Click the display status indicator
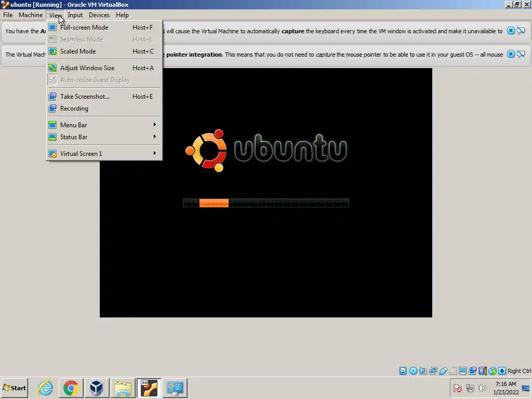 coord(462,371)
